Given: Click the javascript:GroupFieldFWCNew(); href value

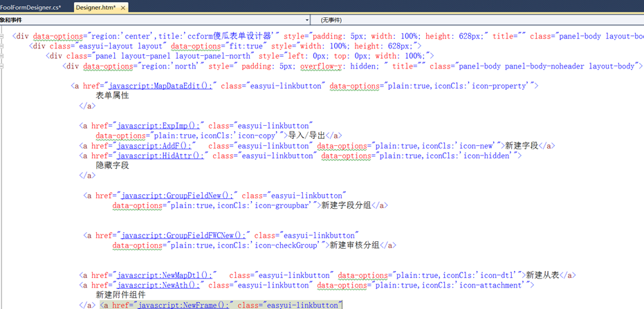Looking at the screenshot, I should point(183,235).
